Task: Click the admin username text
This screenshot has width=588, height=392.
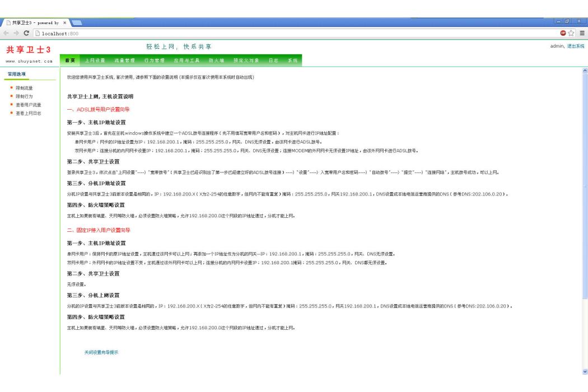Action: (557, 46)
